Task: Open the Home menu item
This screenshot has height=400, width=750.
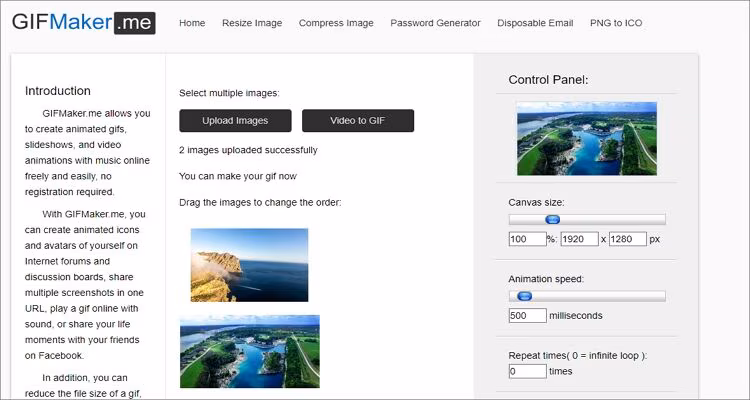Action: [192, 23]
